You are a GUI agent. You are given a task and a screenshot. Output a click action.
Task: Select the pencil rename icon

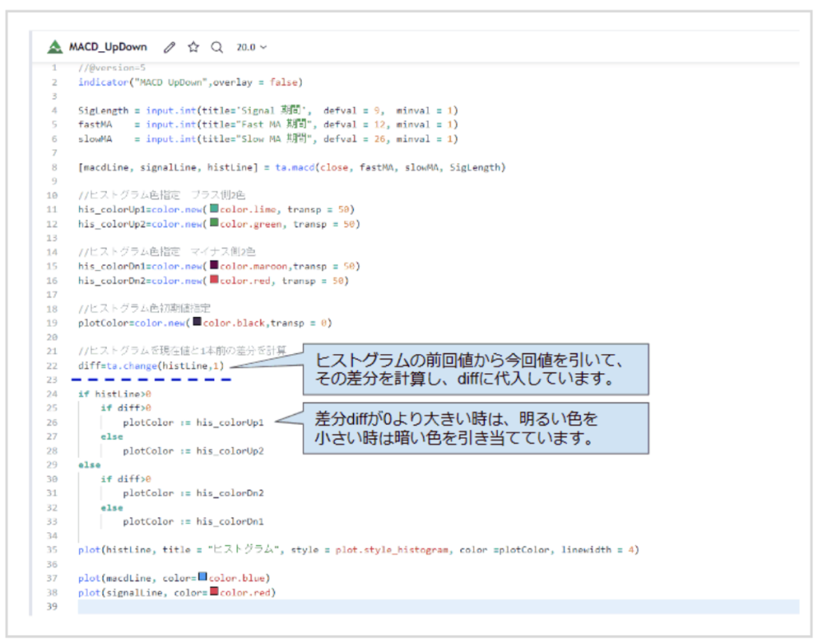click(x=169, y=46)
